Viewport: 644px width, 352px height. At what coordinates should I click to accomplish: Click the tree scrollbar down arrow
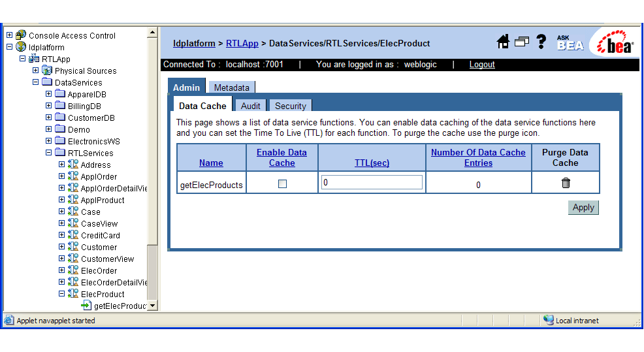point(152,306)
